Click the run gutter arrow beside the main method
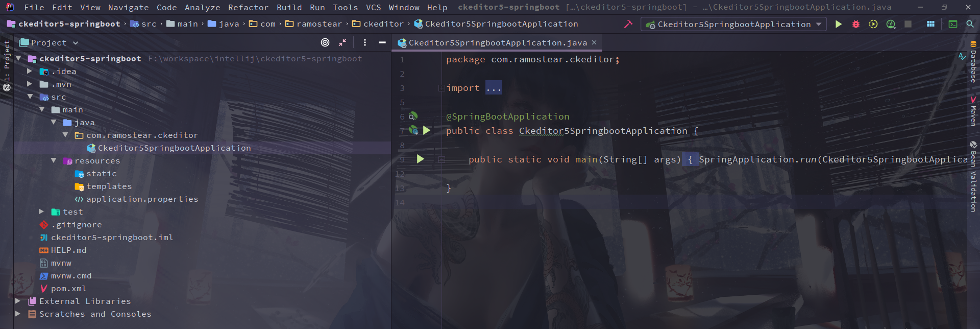 [x=420, y=159]
